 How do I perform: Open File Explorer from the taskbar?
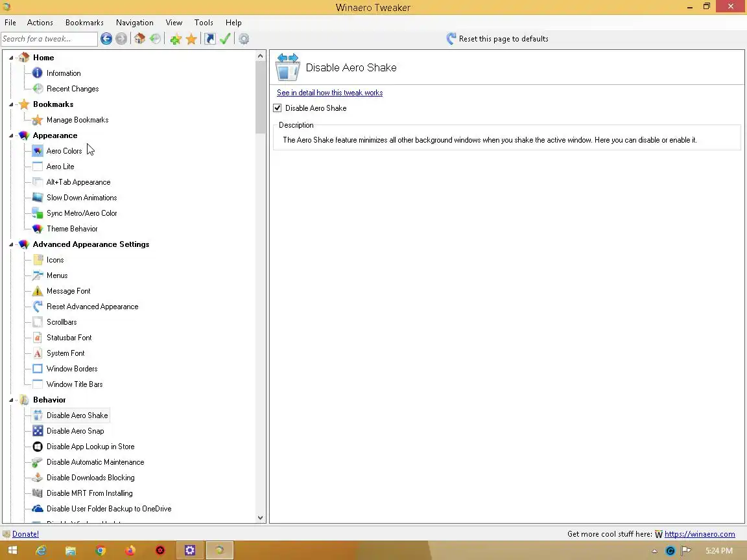point(71,550)
